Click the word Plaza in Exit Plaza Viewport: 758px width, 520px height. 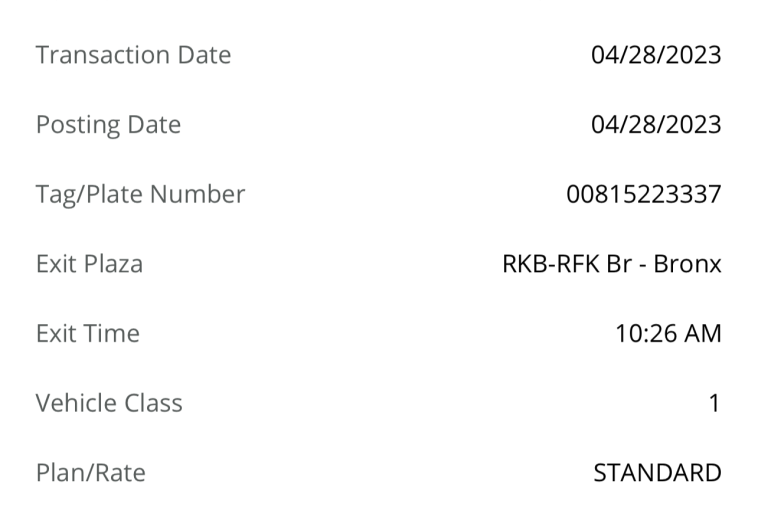tap(113, 264)
